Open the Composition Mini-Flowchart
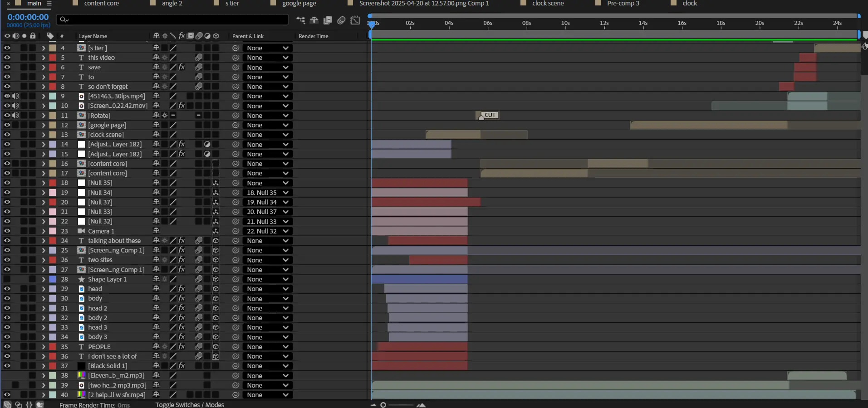 [x=300, y=20]
